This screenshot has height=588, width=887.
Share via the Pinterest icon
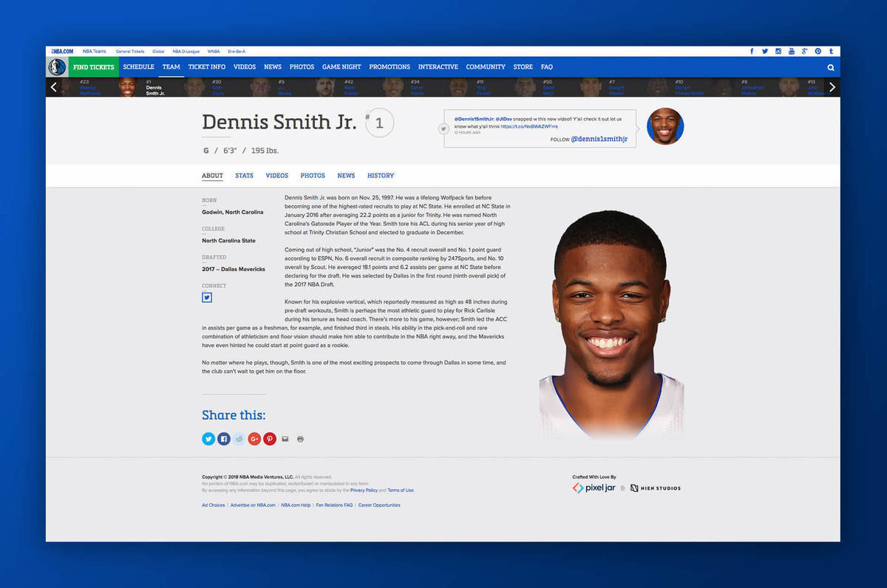(x=270, y=439)
